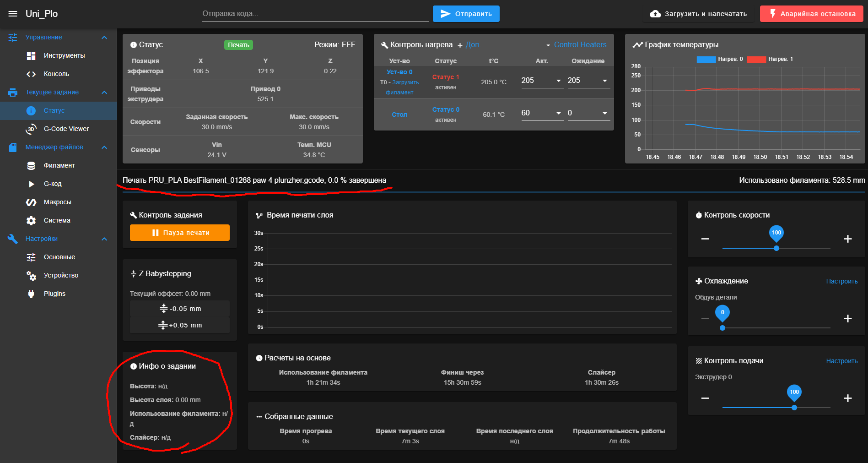
Task: Click the Стол bed heater link
Action: 399,114
